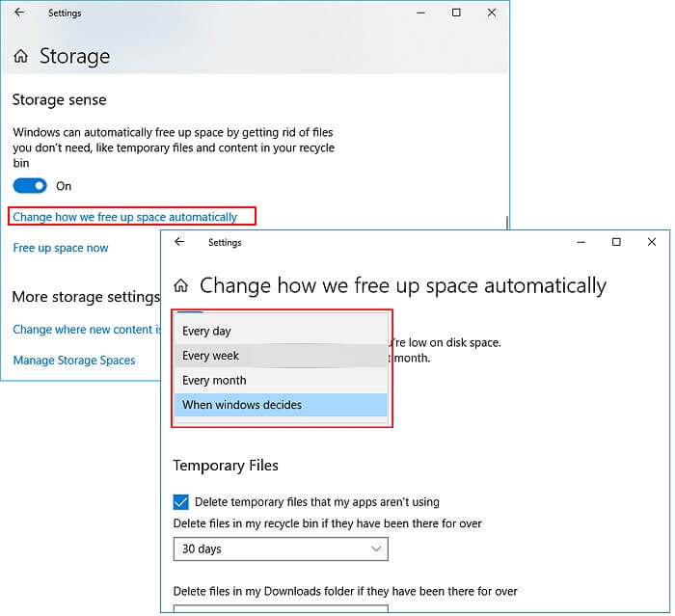Screen dimensions: 675x616
Task: Click the 'Free up space now' link
Action: coord(61,248)
